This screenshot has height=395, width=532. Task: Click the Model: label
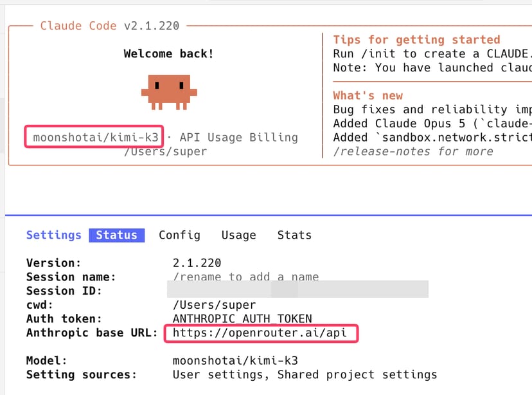point(47,360)
